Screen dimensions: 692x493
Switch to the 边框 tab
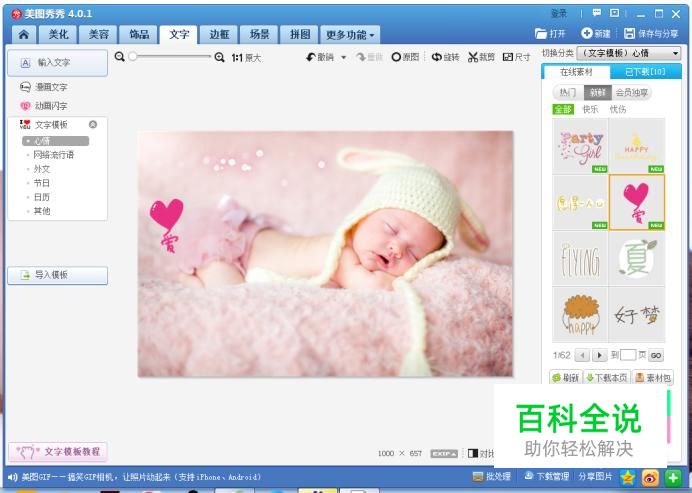[219, 34]
